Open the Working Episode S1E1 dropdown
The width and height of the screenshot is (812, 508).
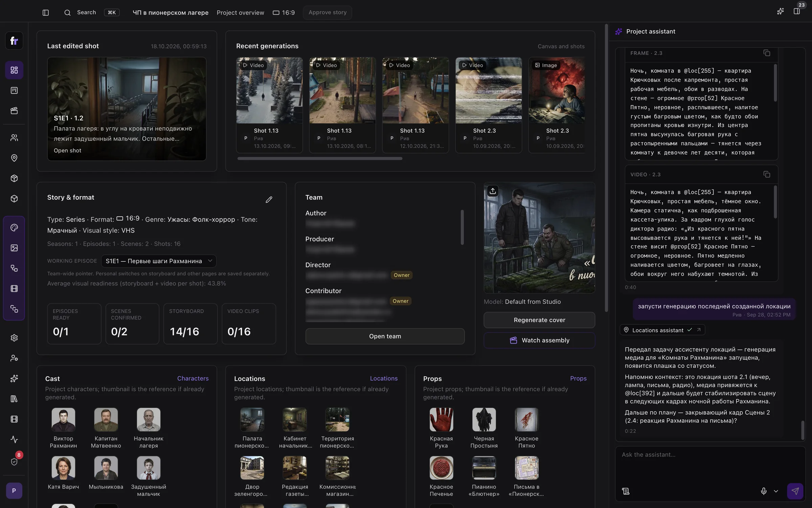(159, 261)
